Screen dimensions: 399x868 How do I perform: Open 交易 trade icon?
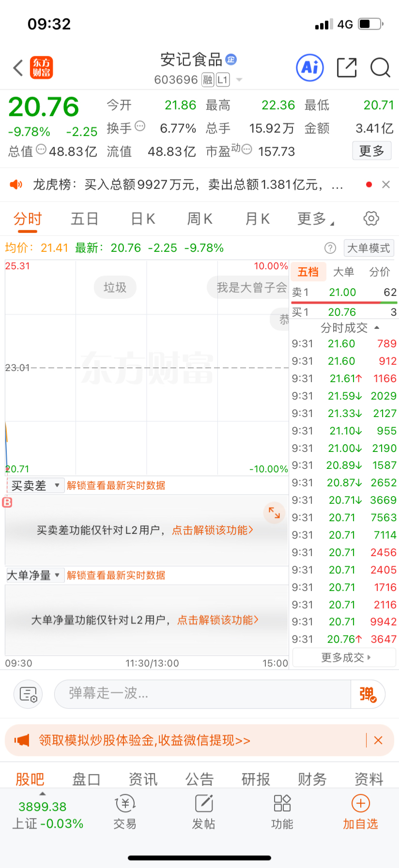[x=125, y=812]
